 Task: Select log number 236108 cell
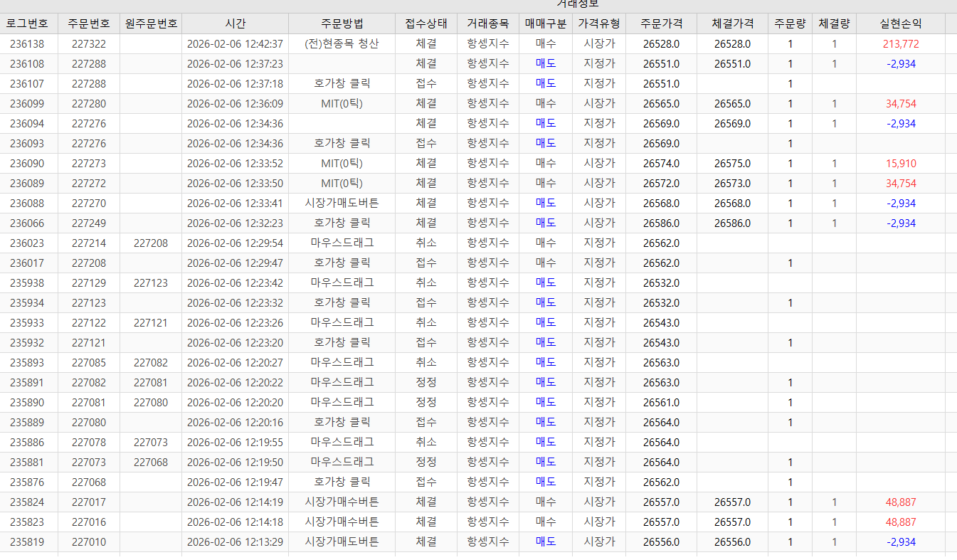(27, 63)
